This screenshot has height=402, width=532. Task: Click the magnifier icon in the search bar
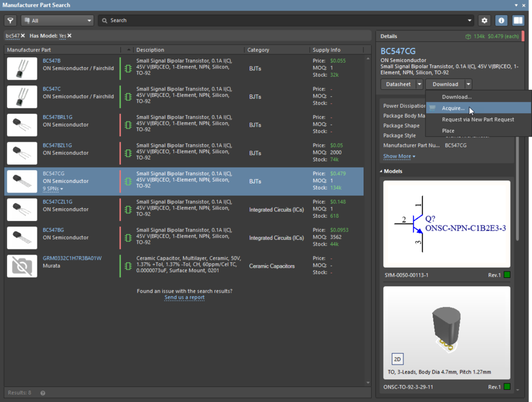pos(104,20)
